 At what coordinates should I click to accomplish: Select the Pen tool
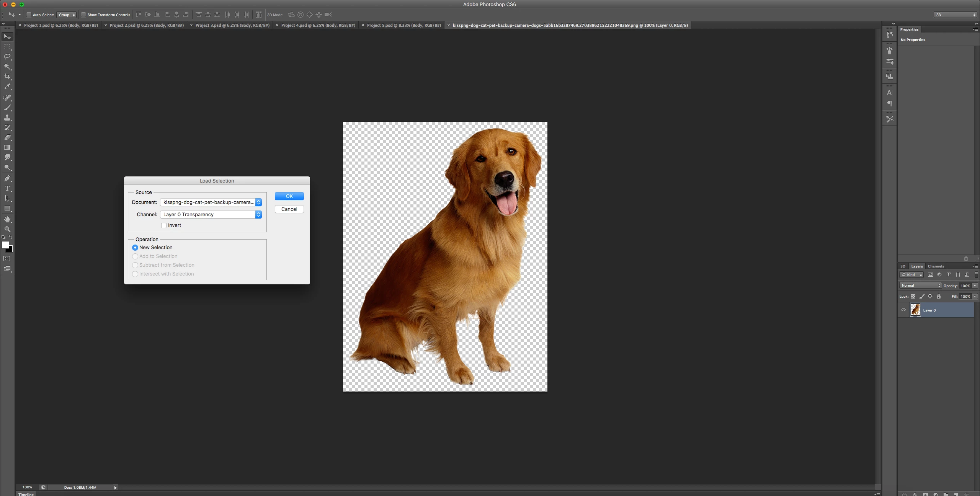click(7, 178)
